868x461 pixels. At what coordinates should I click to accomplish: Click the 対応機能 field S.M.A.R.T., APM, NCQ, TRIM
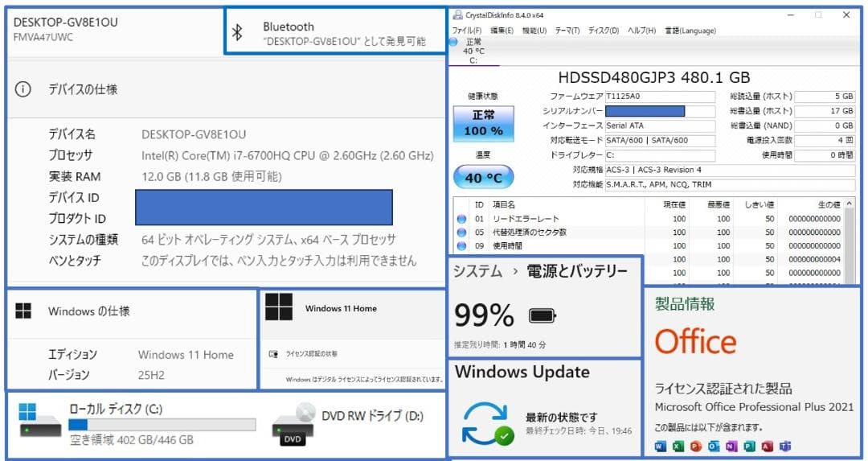pos(730,184)
